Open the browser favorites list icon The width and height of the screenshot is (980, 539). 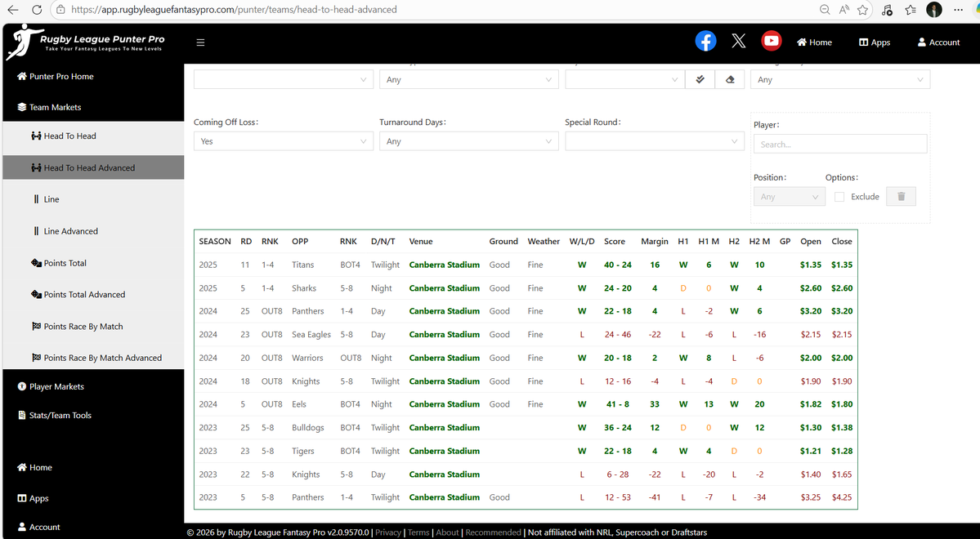coord(911,9)
